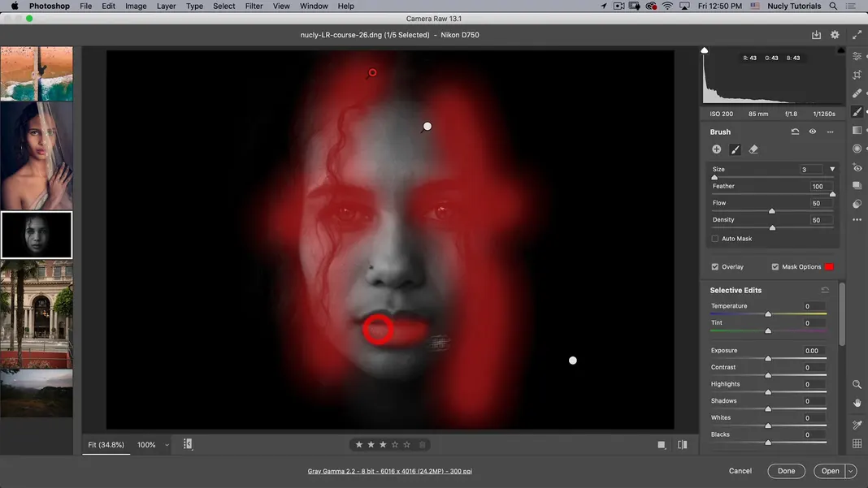
Task: Open the Image menu
Action: click(x=136, y=6)
